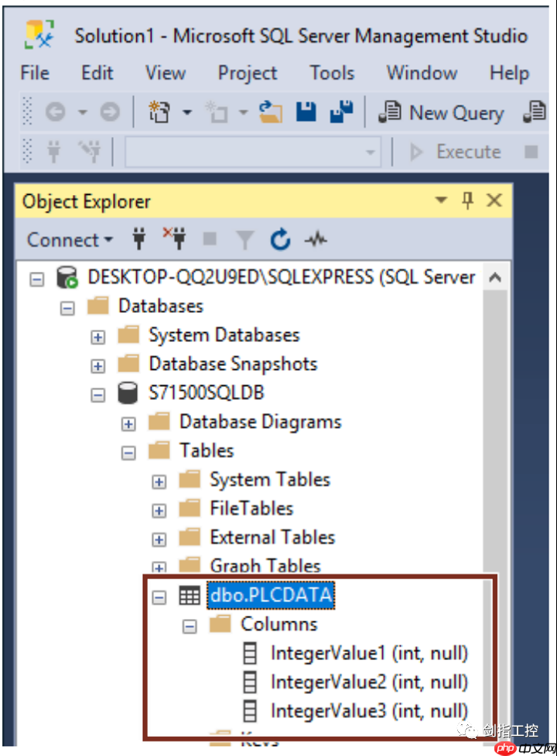Close the Object Explorer panel
The image size is (557, 756).
point(494,200)
